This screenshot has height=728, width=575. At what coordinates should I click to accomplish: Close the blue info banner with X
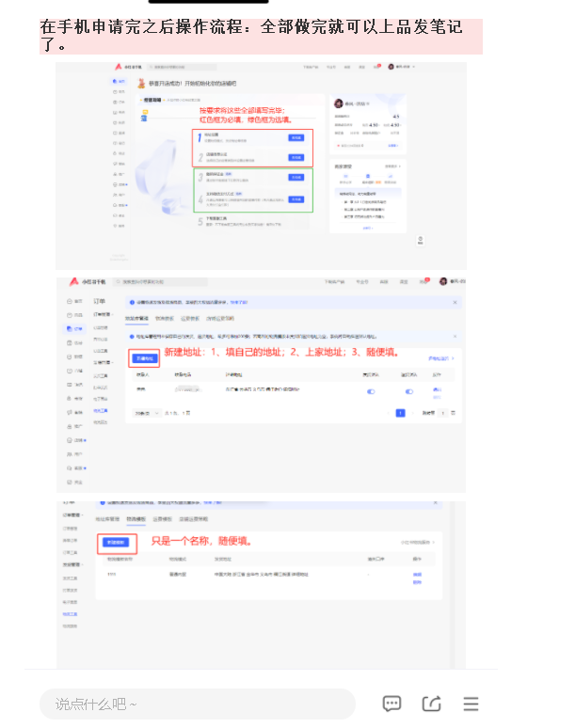(455, 303)
